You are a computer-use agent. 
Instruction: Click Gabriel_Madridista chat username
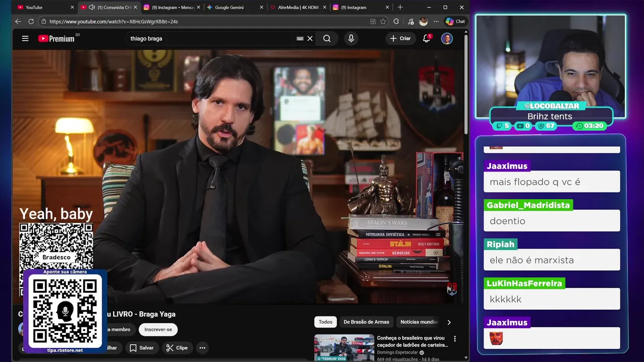pyautogui.click(x=528, y=205)
